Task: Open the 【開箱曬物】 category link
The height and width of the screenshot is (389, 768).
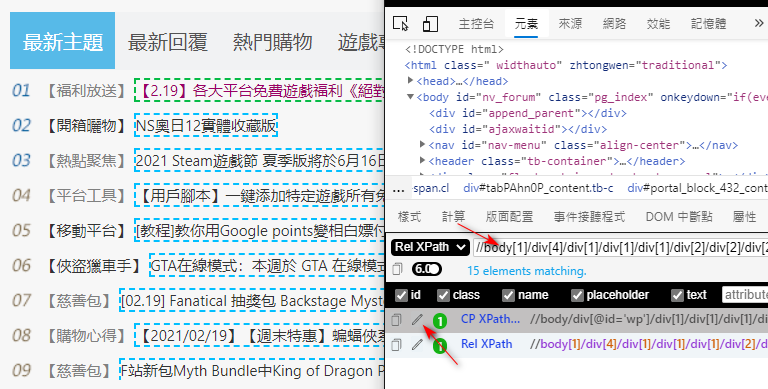Action: [x=86, y=126]
